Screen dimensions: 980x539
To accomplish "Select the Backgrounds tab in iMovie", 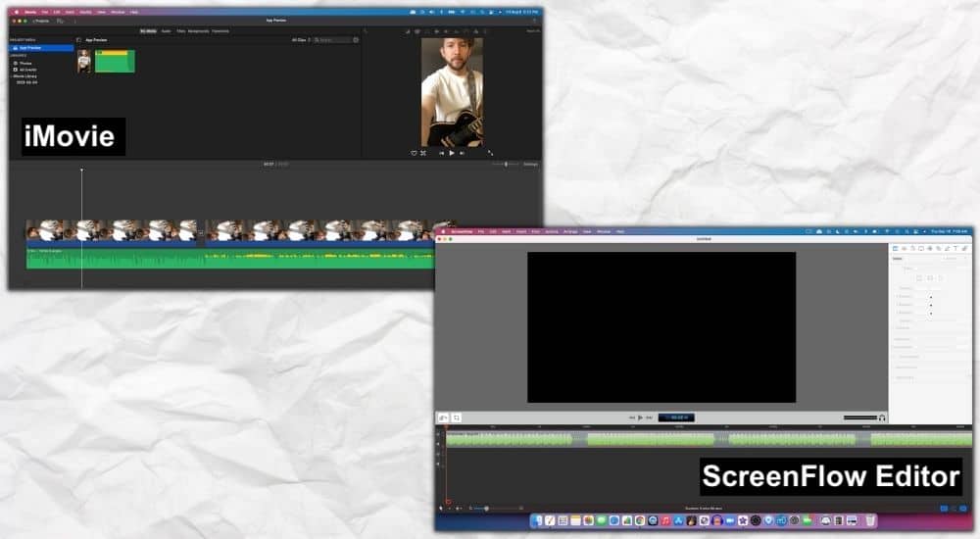I will [x=199, y=30].
